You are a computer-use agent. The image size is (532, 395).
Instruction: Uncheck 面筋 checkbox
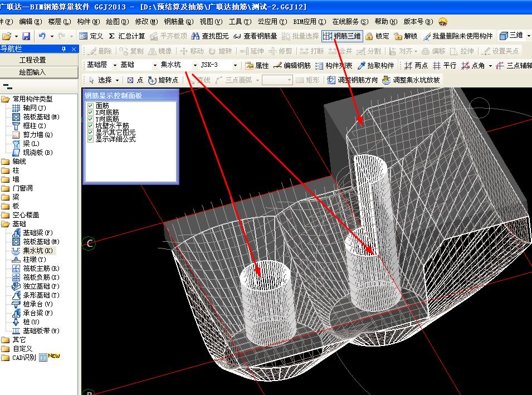click(x=90, y=106)
